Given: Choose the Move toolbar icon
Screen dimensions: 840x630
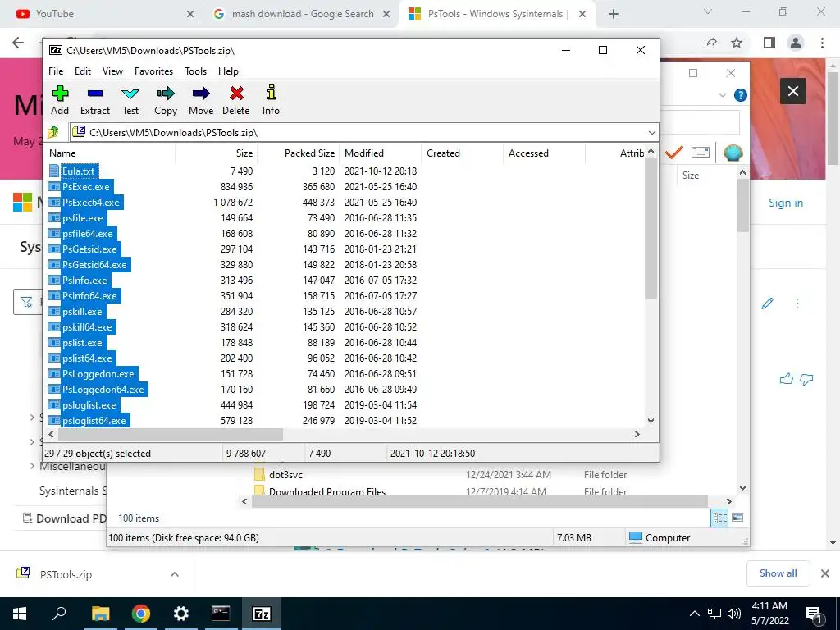Looking at the screenshot, I should tap(201, 99).
